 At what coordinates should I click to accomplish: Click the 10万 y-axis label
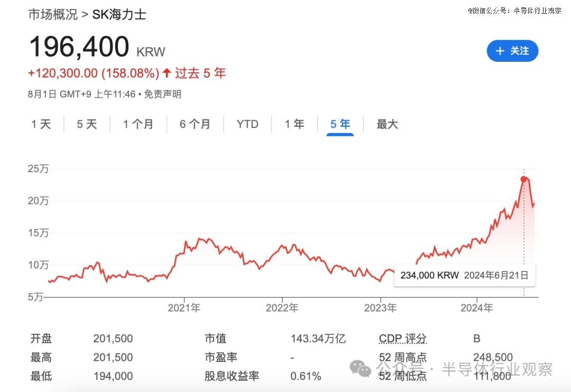(38, 265)
